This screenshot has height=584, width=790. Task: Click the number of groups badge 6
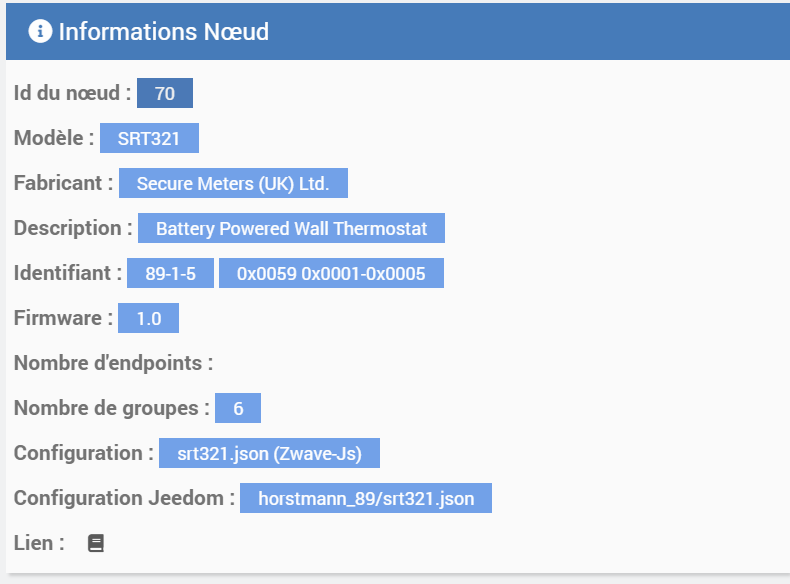pos(238,408)
